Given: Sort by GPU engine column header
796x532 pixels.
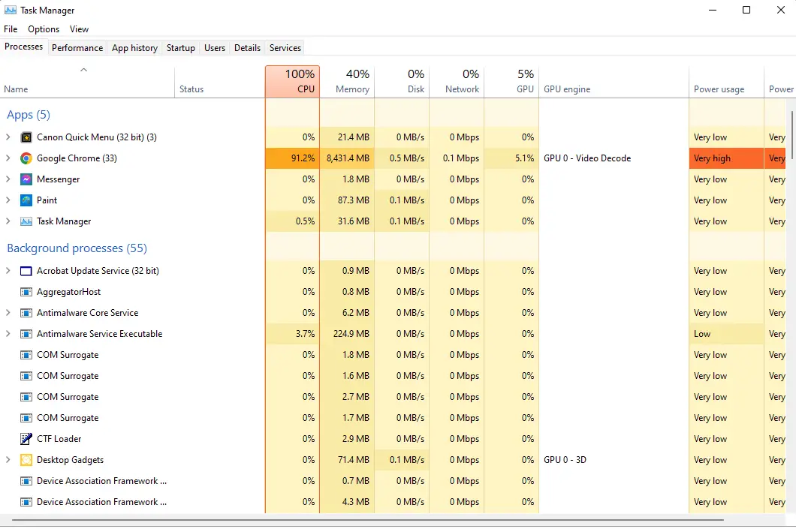Looking at the screenshot, I should [x=614, y=81].
